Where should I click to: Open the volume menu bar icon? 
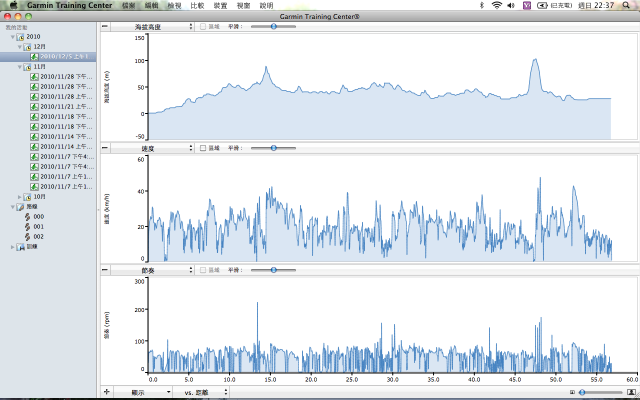click(511, 5)
